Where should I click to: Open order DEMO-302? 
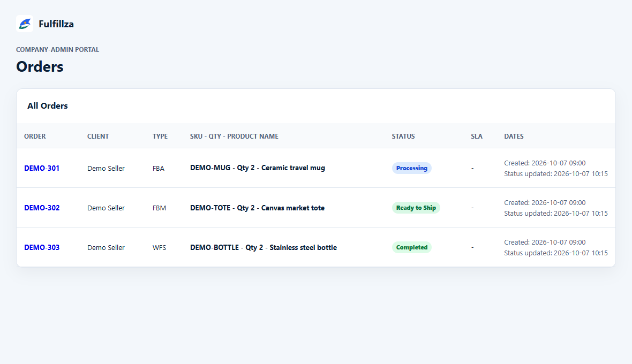tap(42, 208)
